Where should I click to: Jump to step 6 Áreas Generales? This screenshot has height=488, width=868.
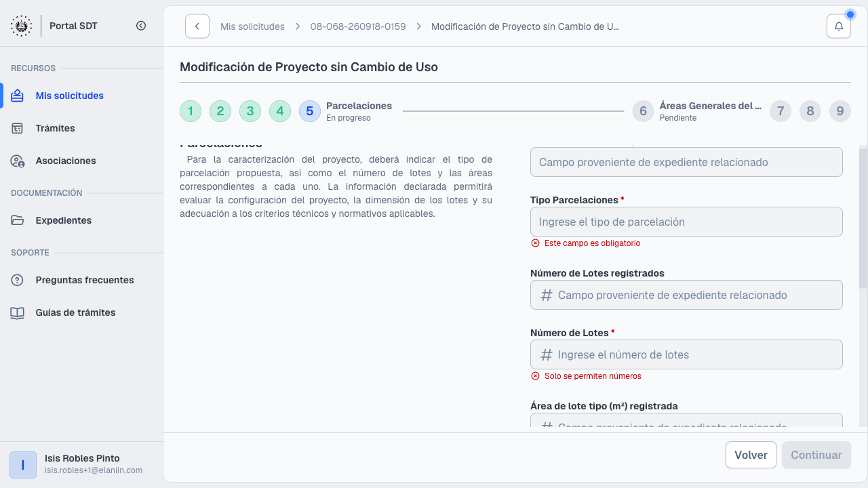click(643, 111)
